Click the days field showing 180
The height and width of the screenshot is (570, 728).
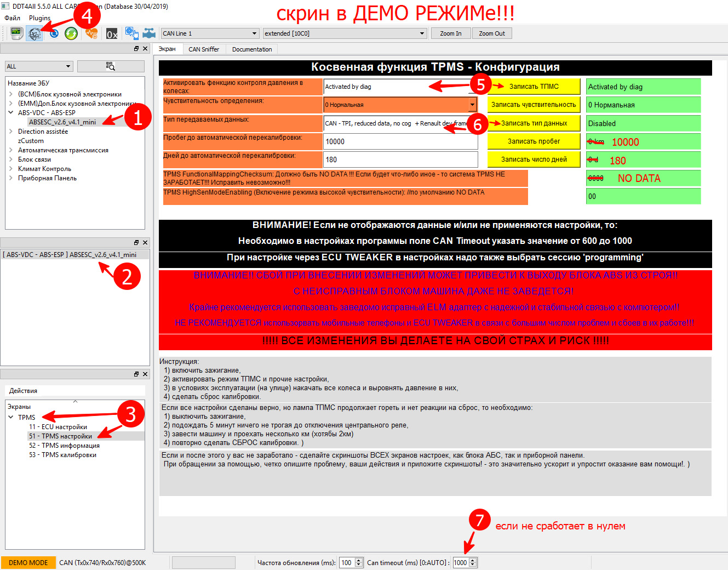click(x=400, y=159)
